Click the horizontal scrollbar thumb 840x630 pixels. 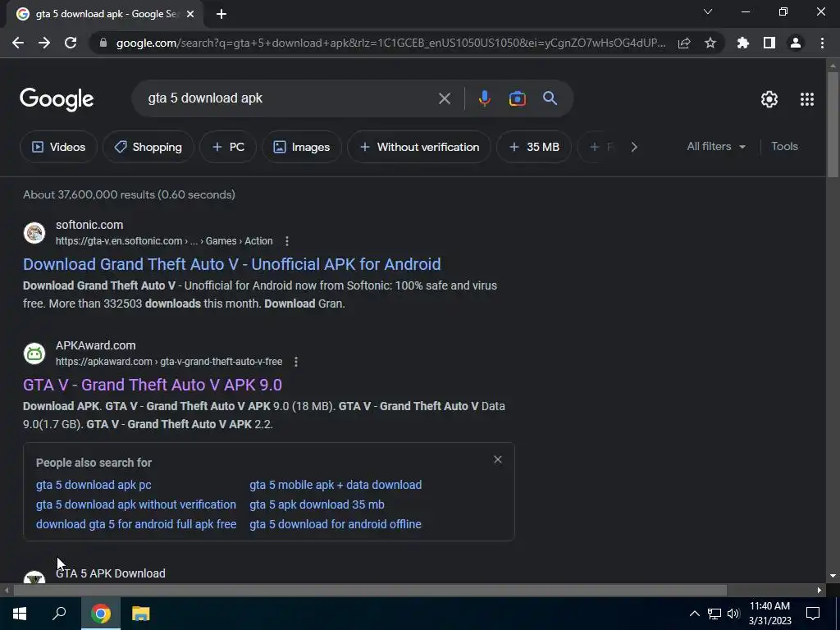[370, 591]
